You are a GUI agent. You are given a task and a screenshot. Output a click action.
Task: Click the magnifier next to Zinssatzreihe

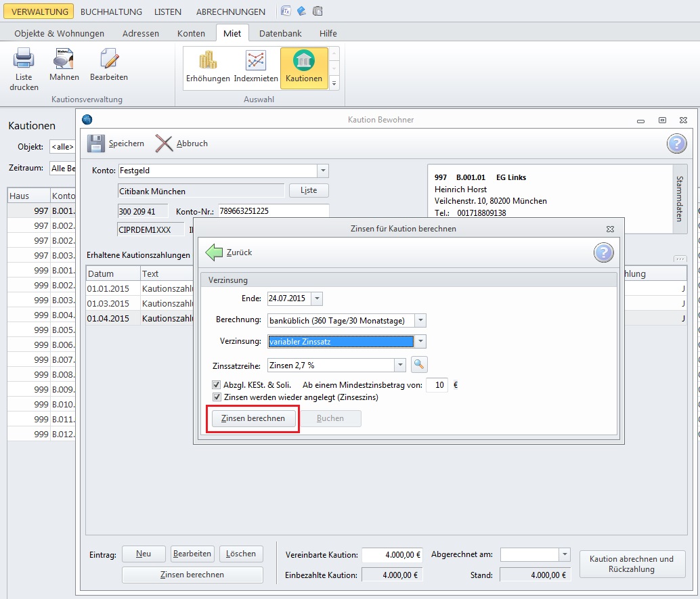pos(419,365)
